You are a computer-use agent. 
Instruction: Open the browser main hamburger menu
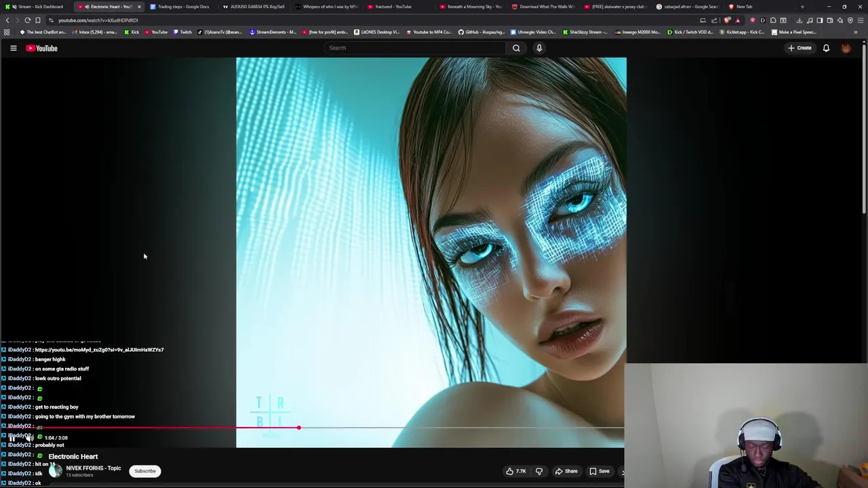861,20
